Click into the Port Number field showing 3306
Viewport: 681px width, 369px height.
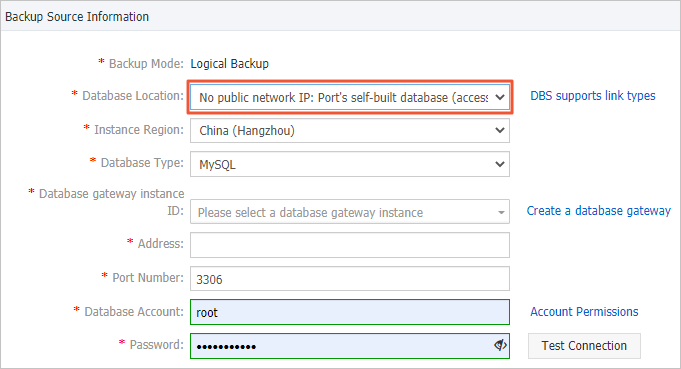point(350,279)
